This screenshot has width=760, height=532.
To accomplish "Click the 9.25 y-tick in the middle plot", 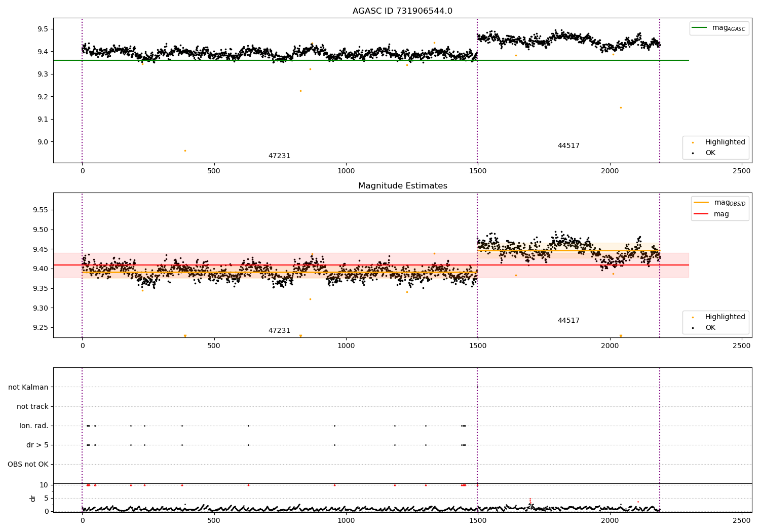I will [41, 328].
